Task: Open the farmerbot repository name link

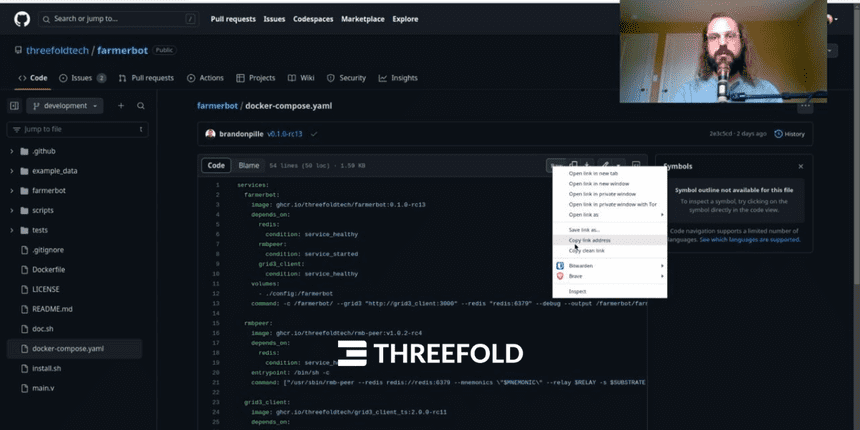Action: coord(122,50)
